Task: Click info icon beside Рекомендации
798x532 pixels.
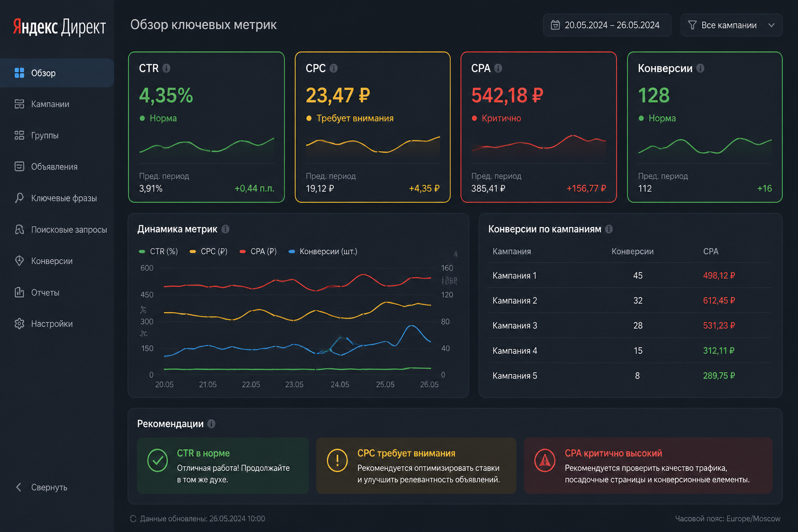Action: 211,424
